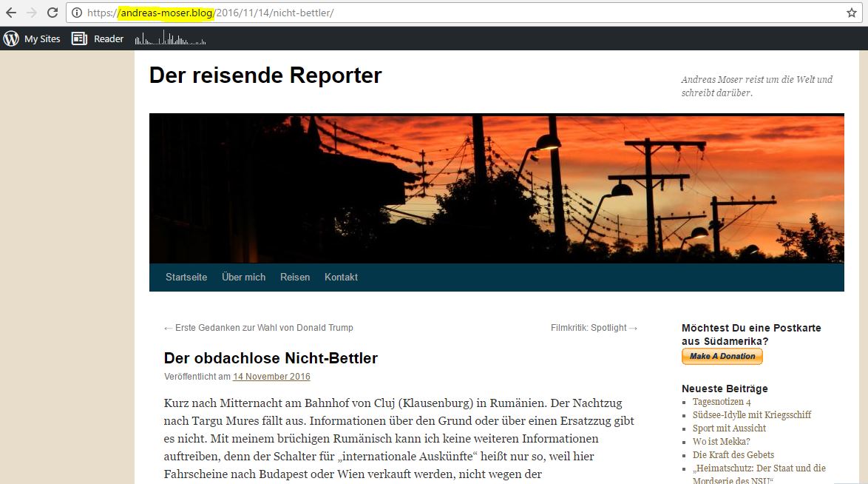Image resolution: width=868 pixels, height=484 pixels.
Task: Open the Reader via its newspaper icon
Action: [x=78, y=38]
